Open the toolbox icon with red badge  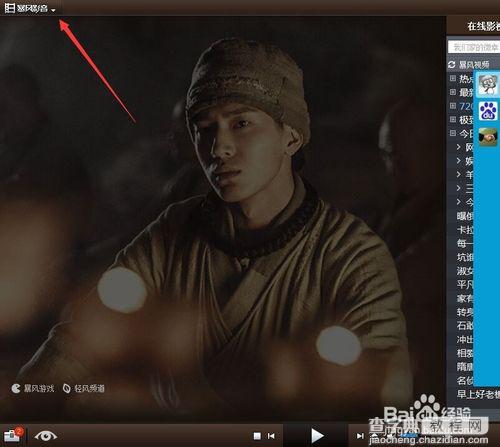(x=12, y=434)
